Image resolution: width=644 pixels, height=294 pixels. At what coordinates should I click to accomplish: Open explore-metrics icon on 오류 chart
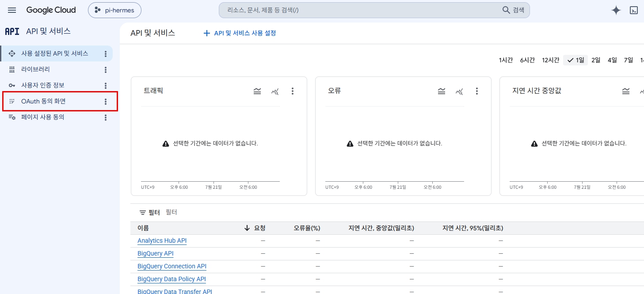coord(459,91)
